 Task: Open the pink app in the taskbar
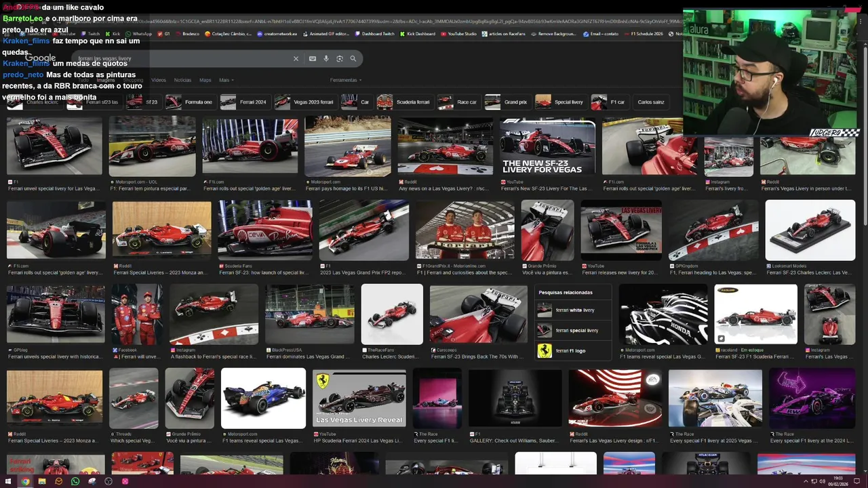125,481
